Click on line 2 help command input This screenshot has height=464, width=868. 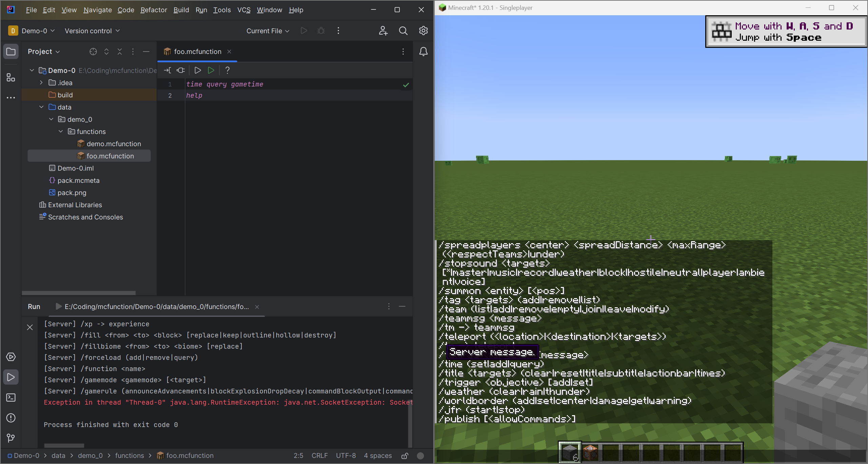194,95
